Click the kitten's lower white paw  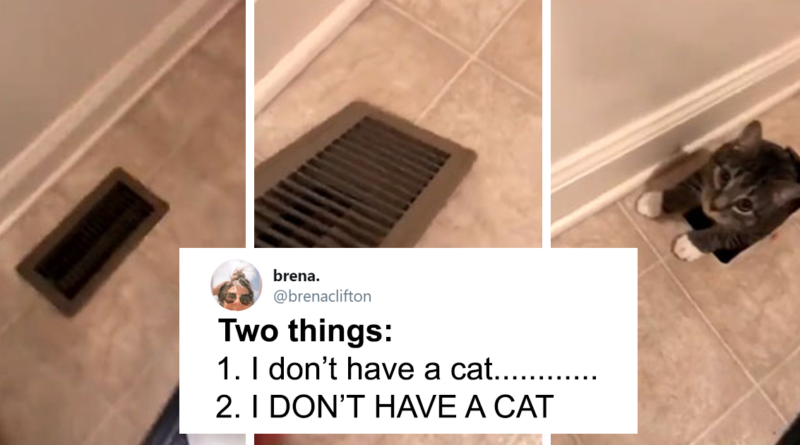click(x=686, y=248)
